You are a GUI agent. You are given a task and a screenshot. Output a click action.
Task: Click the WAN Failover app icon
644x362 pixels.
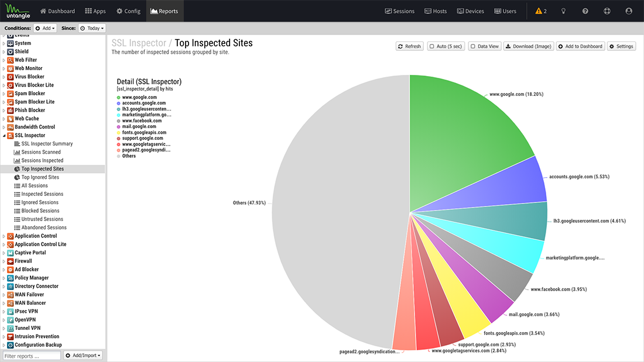(11, 295)
